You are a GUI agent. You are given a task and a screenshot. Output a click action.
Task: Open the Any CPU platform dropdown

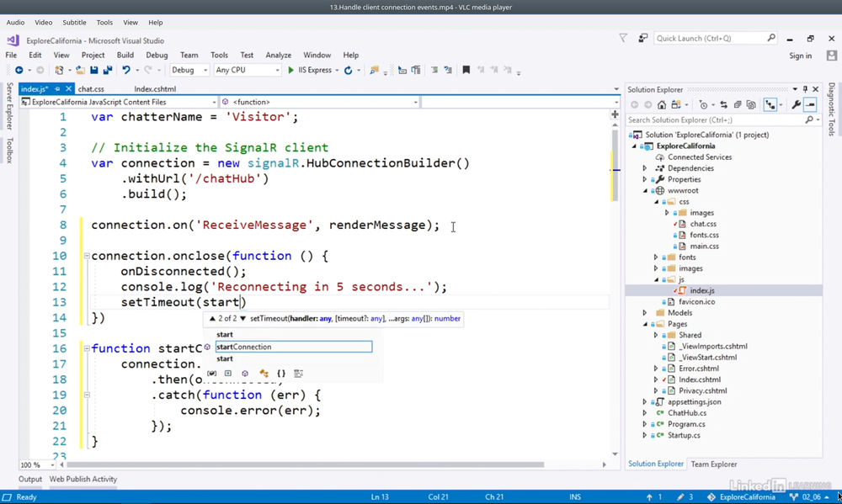point(246,71)
